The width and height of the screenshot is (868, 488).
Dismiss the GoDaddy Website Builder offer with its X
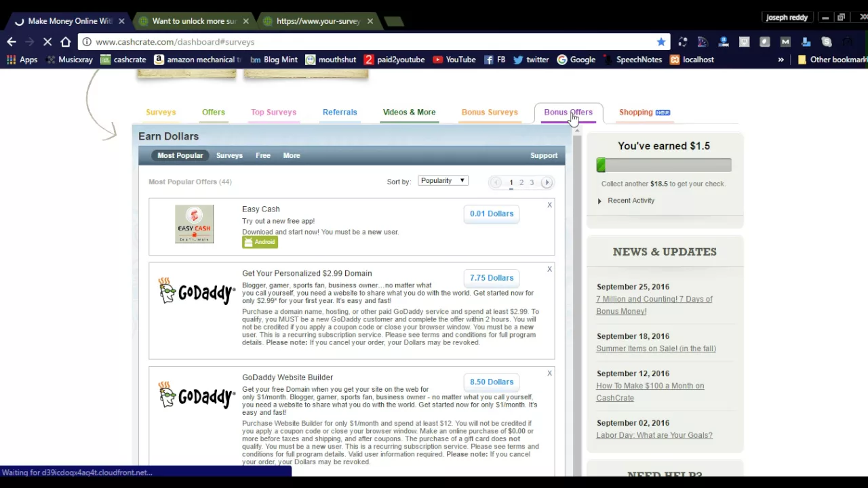click(x=549, y=373)
